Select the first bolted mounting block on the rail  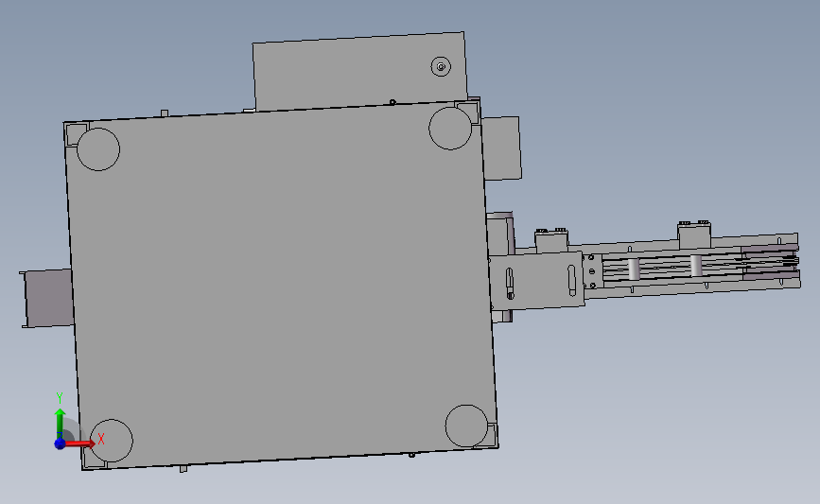(x=551, y=239)
